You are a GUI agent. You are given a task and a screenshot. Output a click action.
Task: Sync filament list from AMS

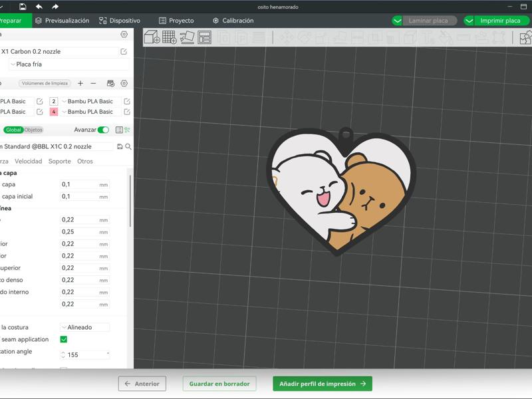110,83
